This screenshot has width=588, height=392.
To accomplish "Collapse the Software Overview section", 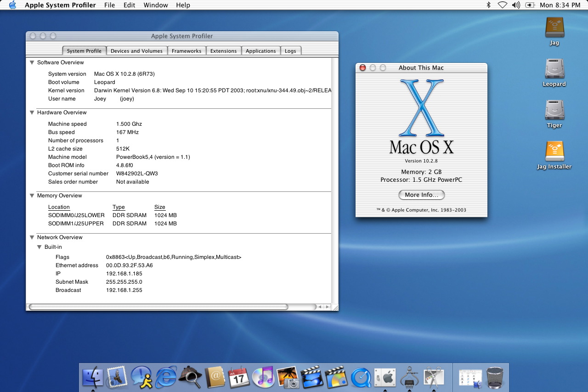I will (32, 62).
